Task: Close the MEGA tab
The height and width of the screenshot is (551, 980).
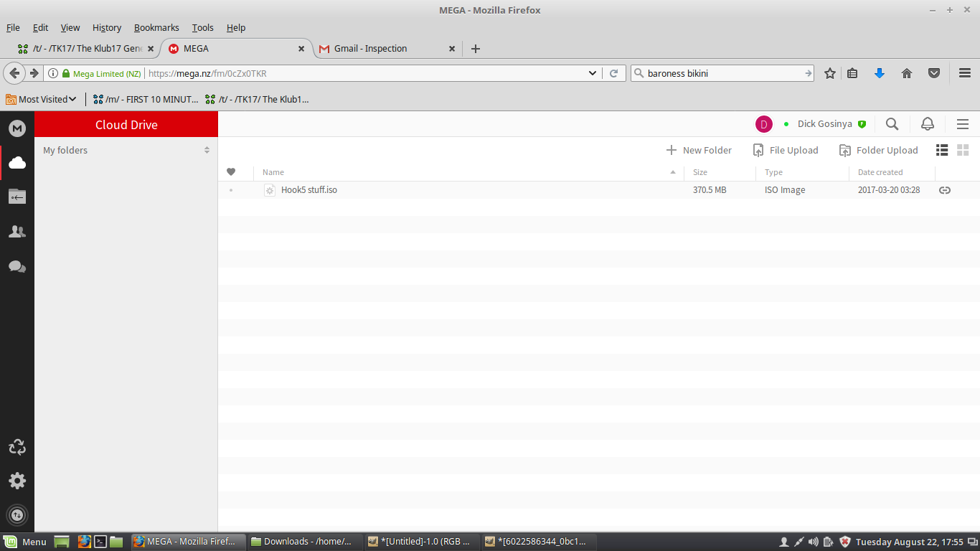Action: point(301,49)
